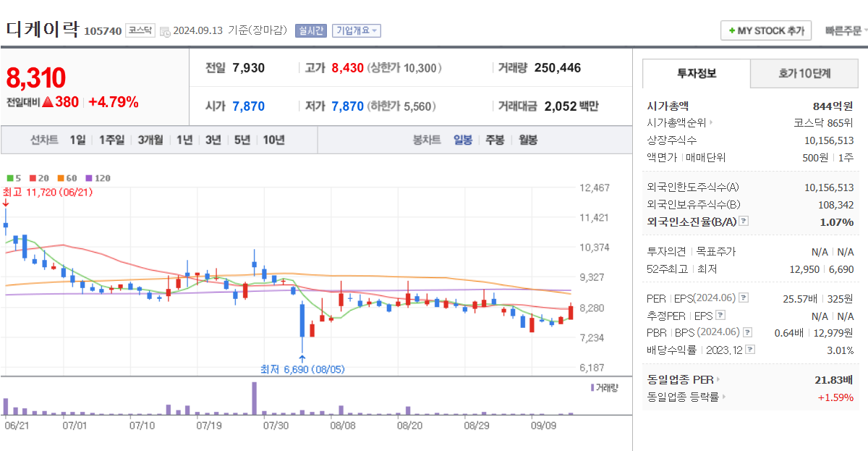Select the 월봉 candlestick chart

528,140
